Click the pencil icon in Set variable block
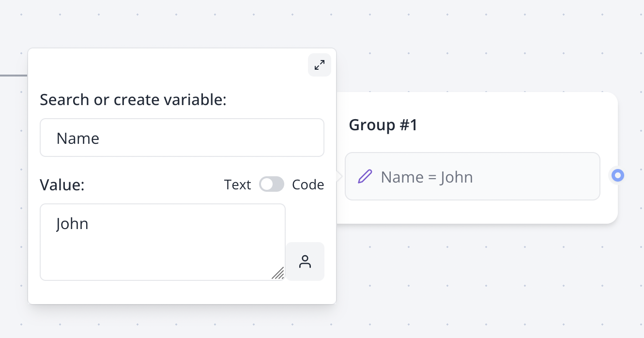644x338 pixels. [x=365, y=177]
